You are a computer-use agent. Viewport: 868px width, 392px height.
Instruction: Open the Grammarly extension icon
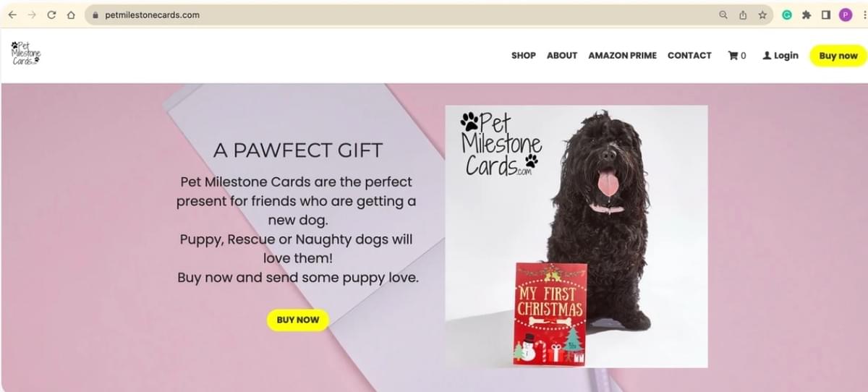coord(787,14)
